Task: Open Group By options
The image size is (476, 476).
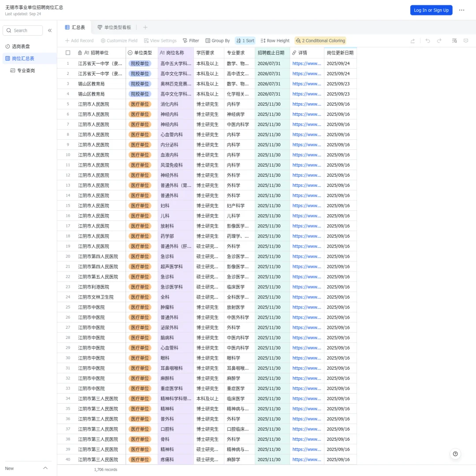Action: [218, 41]
